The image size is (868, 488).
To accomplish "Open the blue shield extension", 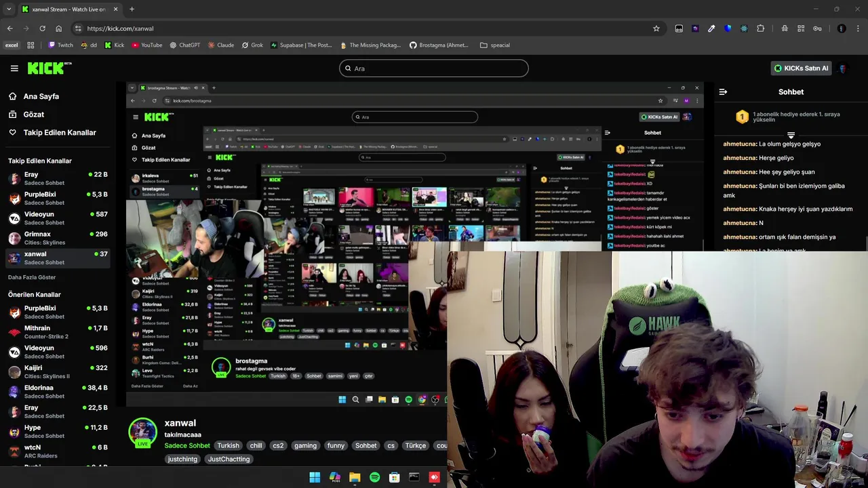I will tap(728, 28).
